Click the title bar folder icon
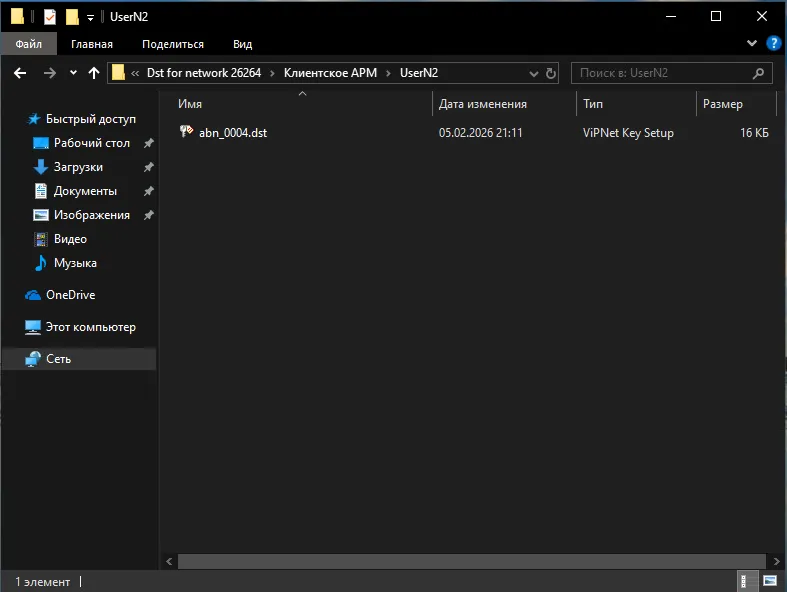This screenshot has width=787, height=592. [x=18, y=16]
